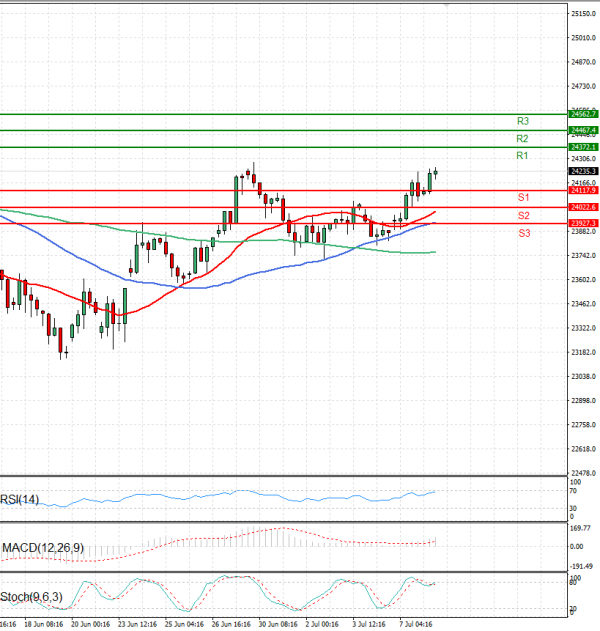Select the current price 24235.3 tag
This screenshot has height=631, width=600.
click(584, 171)
